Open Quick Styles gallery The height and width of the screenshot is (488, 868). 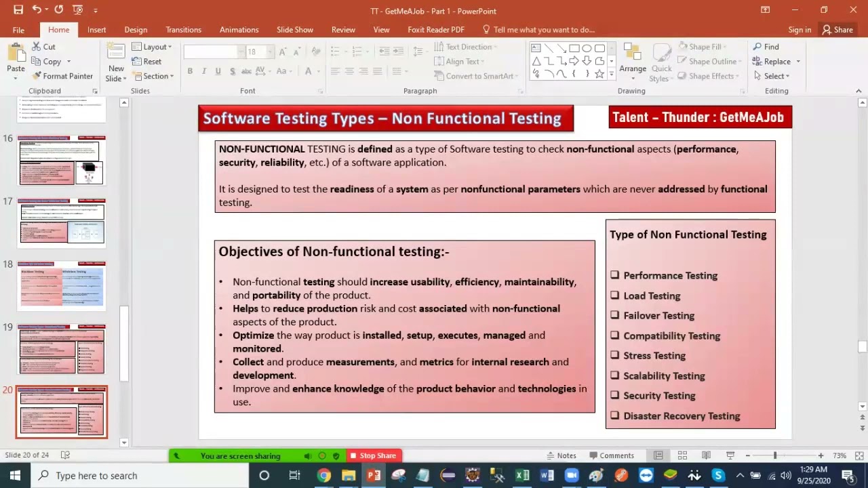click(661, 62)
